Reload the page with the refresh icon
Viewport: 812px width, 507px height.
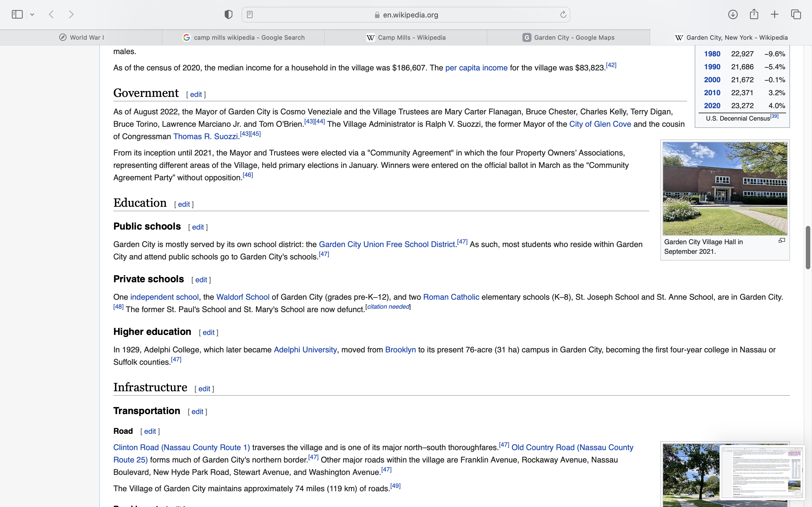[563, 14]
